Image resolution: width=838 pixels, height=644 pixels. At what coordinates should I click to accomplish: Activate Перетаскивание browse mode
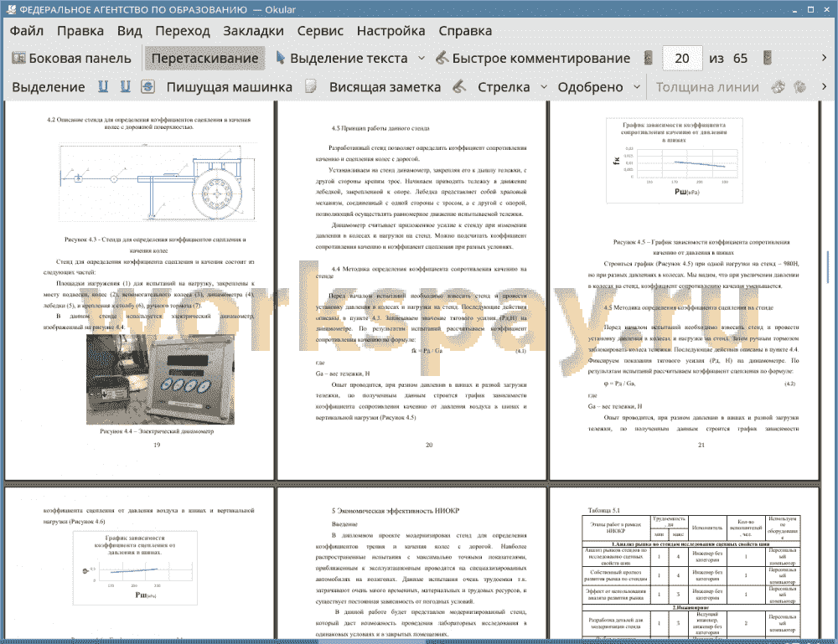[204, 59]
